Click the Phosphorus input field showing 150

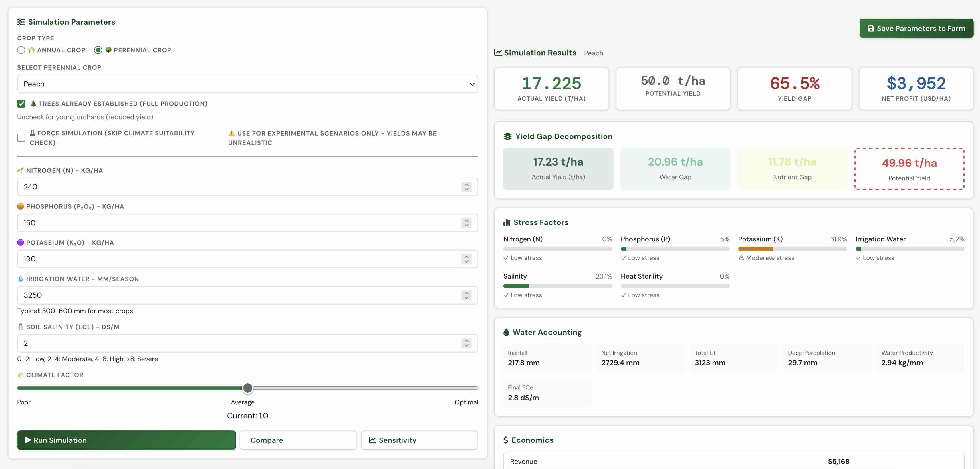pos(248,223)
